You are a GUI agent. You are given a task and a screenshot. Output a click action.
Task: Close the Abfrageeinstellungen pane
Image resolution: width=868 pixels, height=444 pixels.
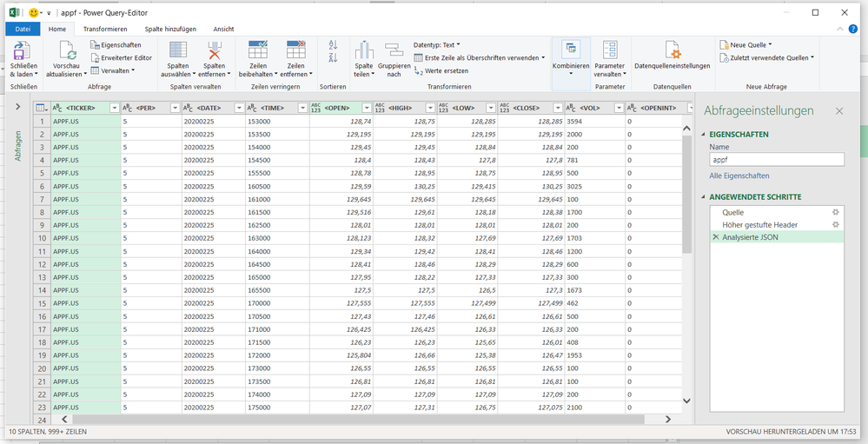(838, 111)
